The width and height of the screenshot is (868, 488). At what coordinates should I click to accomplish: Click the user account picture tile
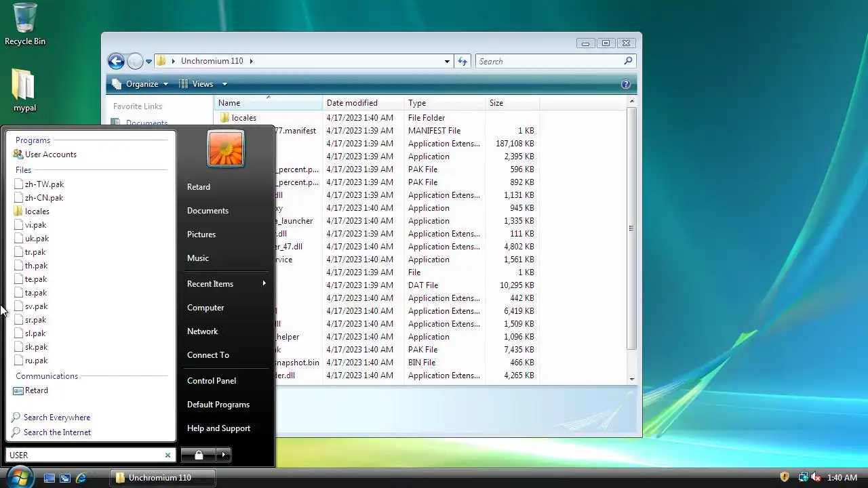[x=225, y=148]
